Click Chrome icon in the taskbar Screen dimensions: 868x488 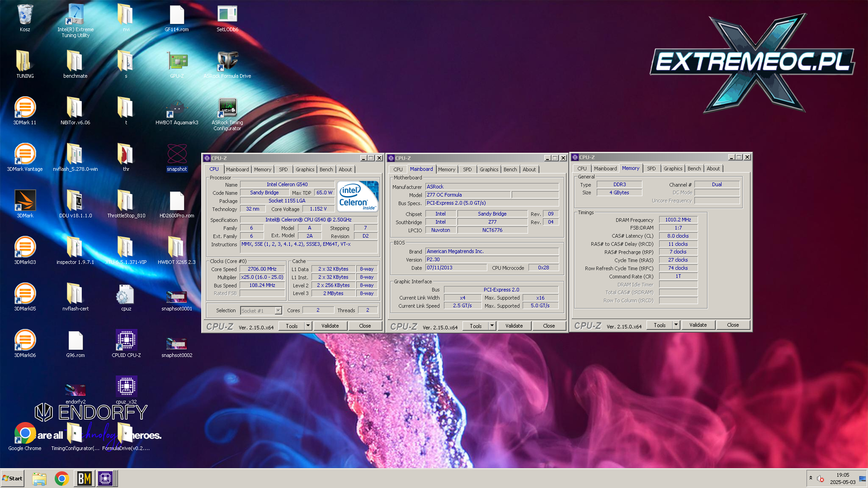[x=62, y=479]
